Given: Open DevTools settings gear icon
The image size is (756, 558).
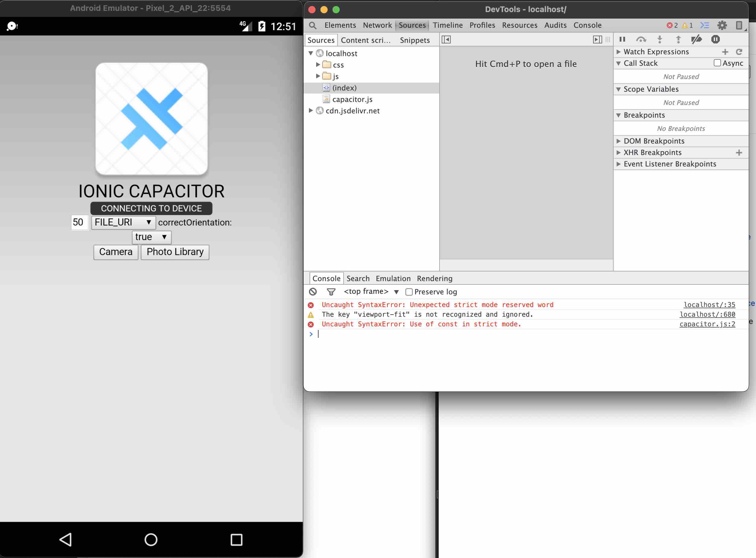Looking at the screenshot, I should (722, 25).
